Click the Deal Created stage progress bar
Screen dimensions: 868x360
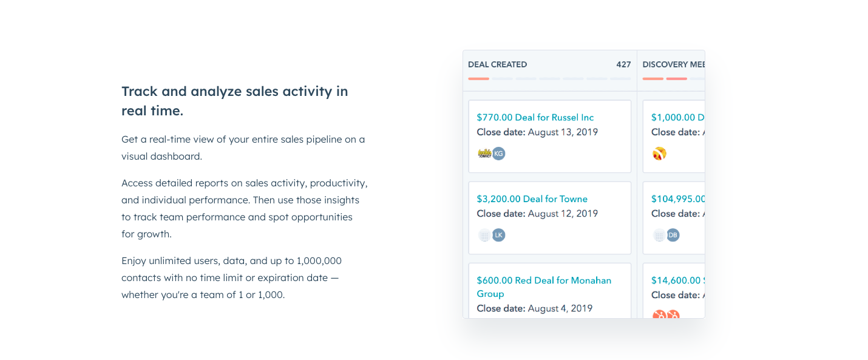click(549, 78)
